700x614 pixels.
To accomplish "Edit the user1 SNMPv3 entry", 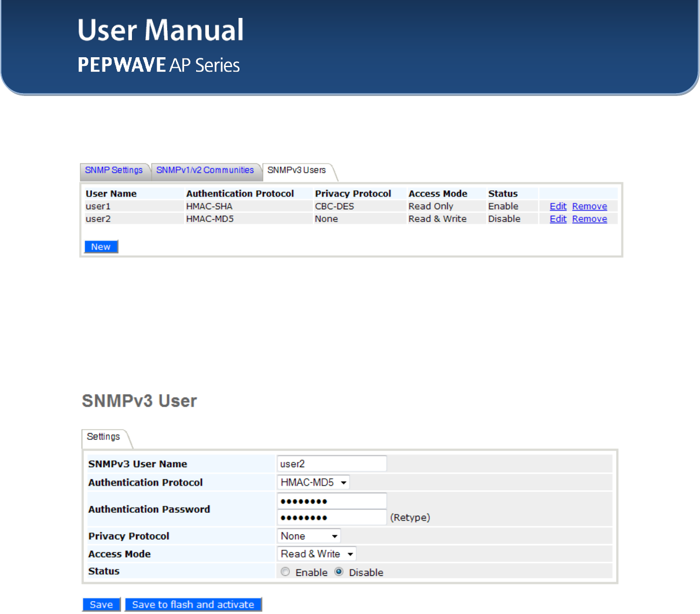I will [x=558, y=206].
